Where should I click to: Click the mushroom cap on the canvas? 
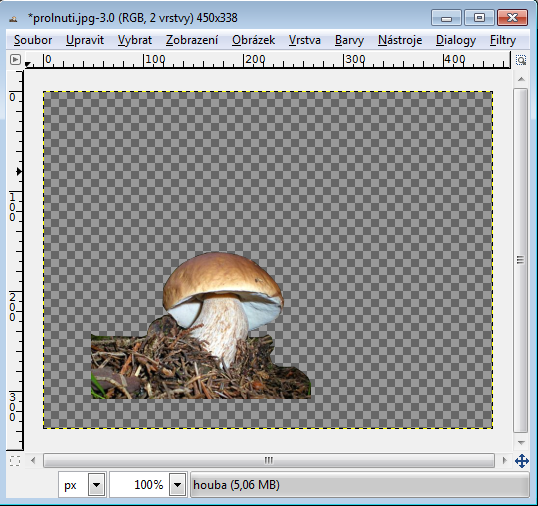click(221, 276)
